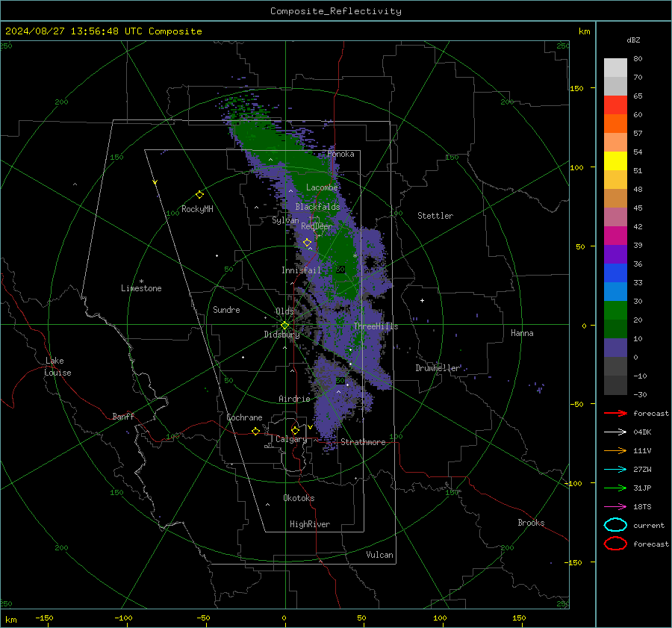Click the Hanna city label
The width and height of the screenshot is (672, 628).
click(522, 333)
